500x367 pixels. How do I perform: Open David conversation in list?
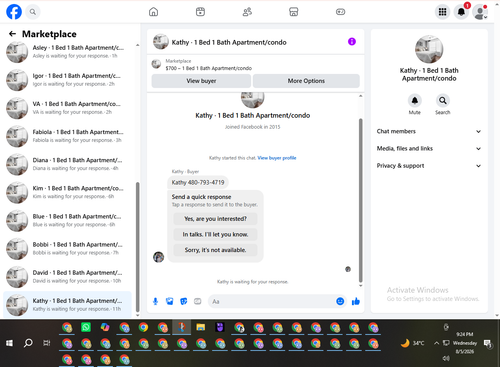click(67, 277)
